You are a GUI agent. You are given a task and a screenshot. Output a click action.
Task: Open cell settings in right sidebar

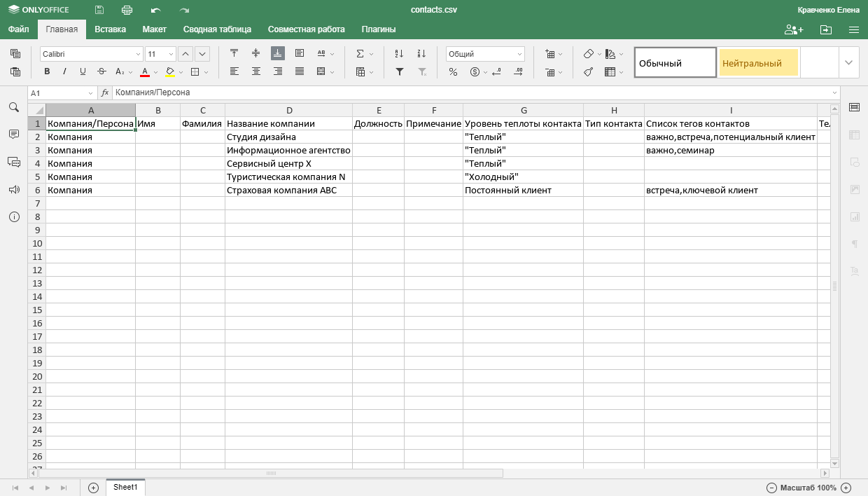coord(854,107)
